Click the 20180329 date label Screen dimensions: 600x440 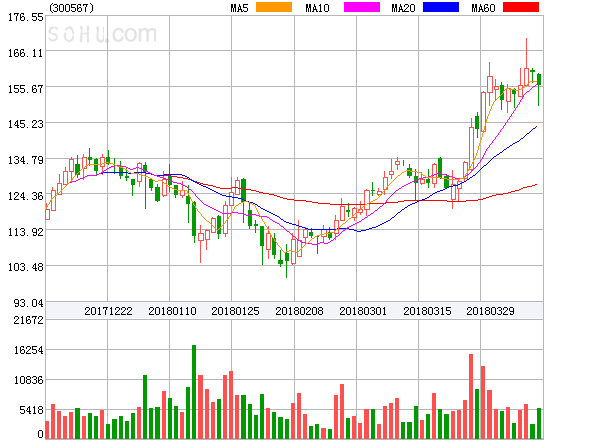pyautogui.click(x=490, y=311)
